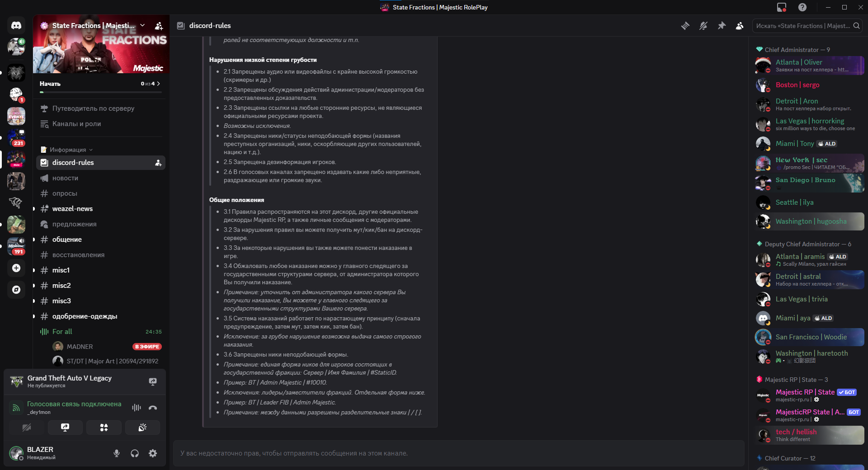The height and width of the screenshot is (470, 868).
Task: Click the Начать progress bar
Action: (100, 92)
